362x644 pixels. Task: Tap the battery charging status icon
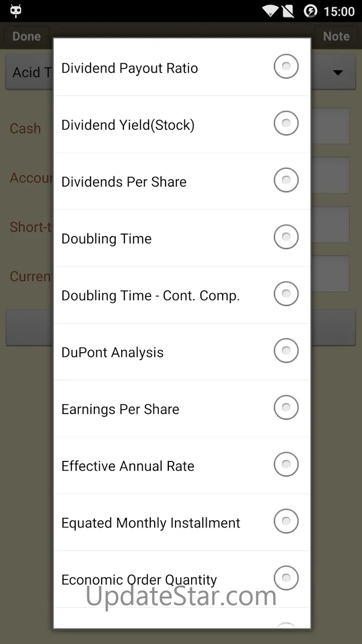pos(310,11)
